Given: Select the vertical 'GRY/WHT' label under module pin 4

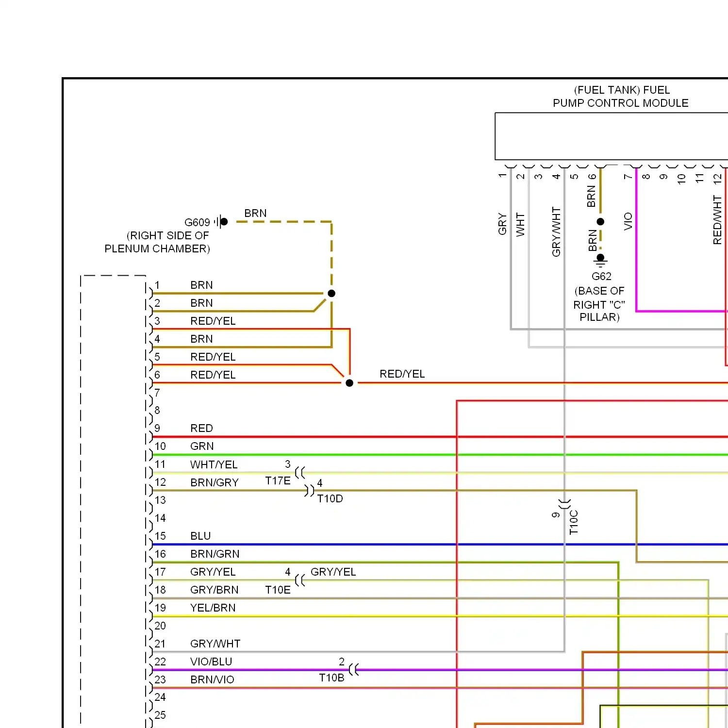Looking at the screenshot, I should pyautogui.click(x=556, y=232).
